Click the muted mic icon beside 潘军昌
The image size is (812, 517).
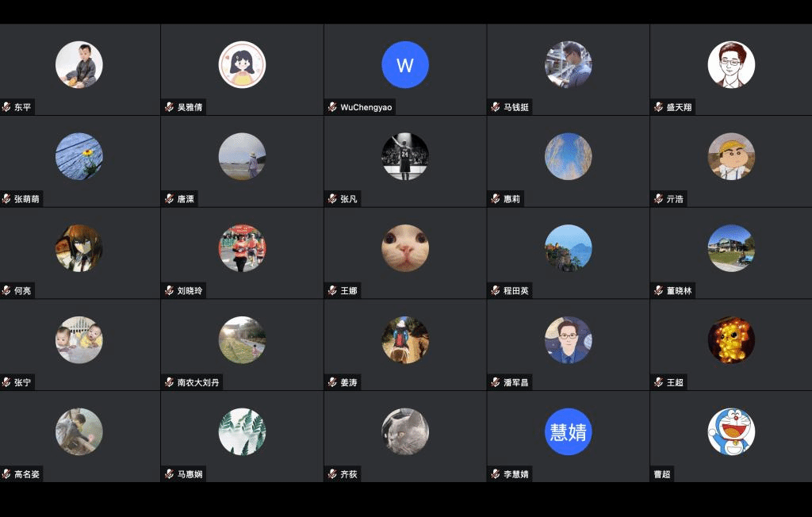point(496,382)
